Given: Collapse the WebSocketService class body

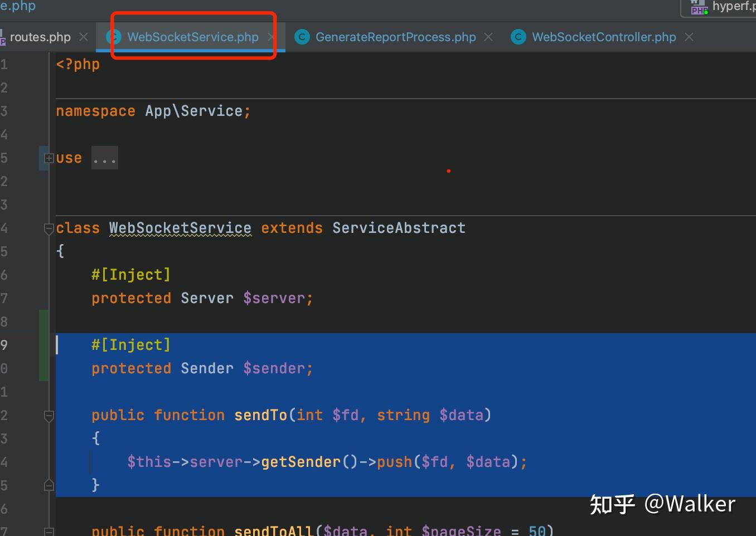Looking at the screenshot, I should pos(49,228).
